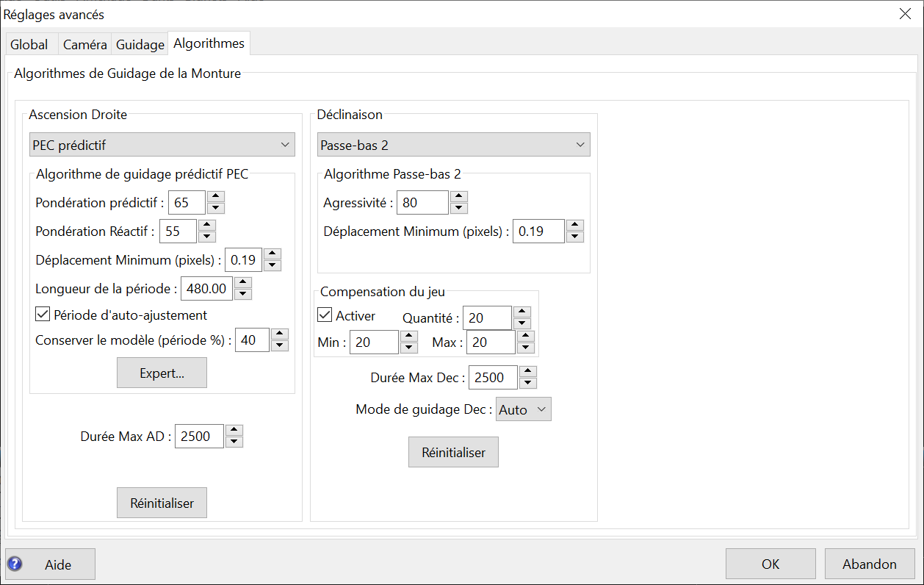Click the Conserver le modèle input field
The height and width of the screenshot is (585, 924).
(252, 340)
